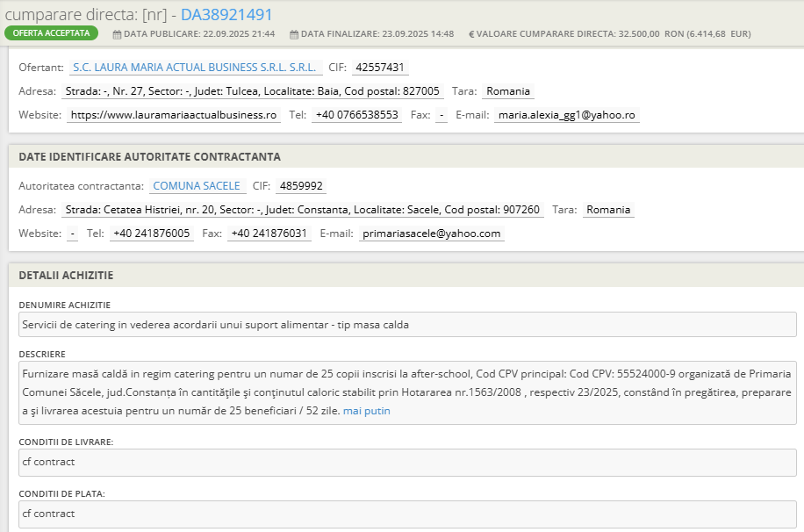Open S.C. LAURA MARIA ACTUAL BUSINESS S.R.L. link
Image resolution: width=804 pixels, height=532 pixels.
(x=194, y=68)
